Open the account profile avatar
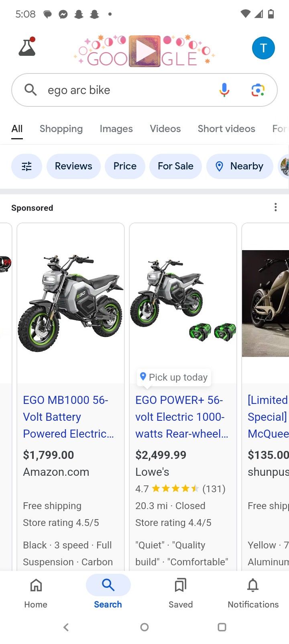 [263, 48]
